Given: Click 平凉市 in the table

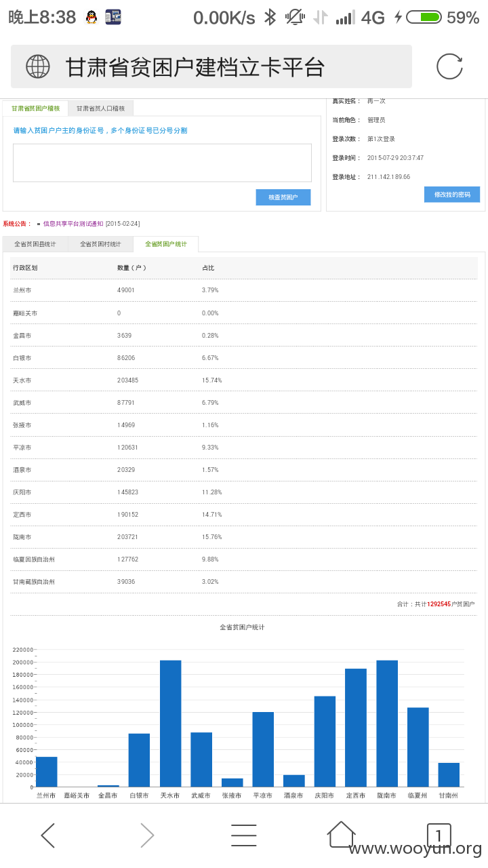Looking at the screenshot, I should tap(22, 448).
